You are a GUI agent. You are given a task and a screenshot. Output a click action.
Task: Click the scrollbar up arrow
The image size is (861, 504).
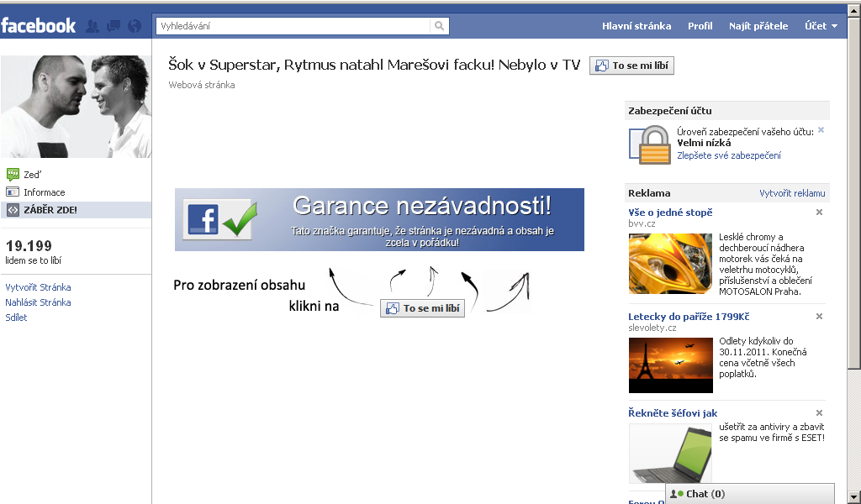tap(854, 10)
